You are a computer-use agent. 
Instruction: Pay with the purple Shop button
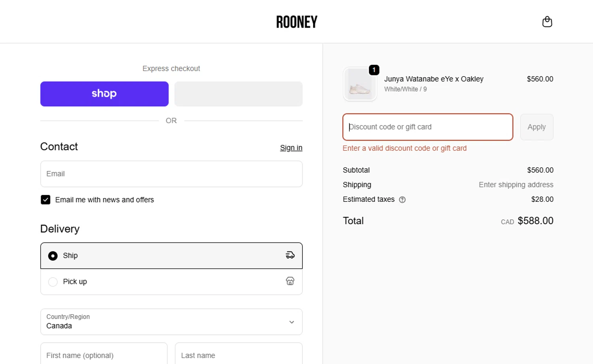click(104, 94)
